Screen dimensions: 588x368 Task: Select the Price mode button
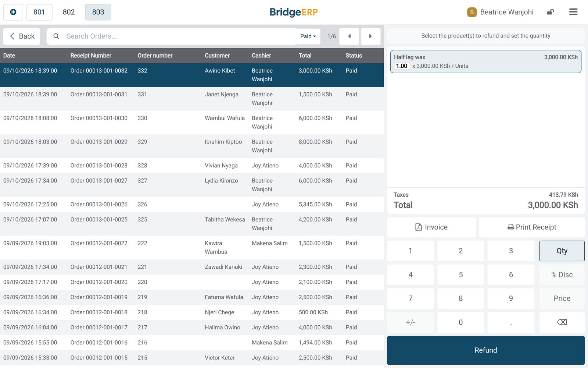(x=562, y=298)
